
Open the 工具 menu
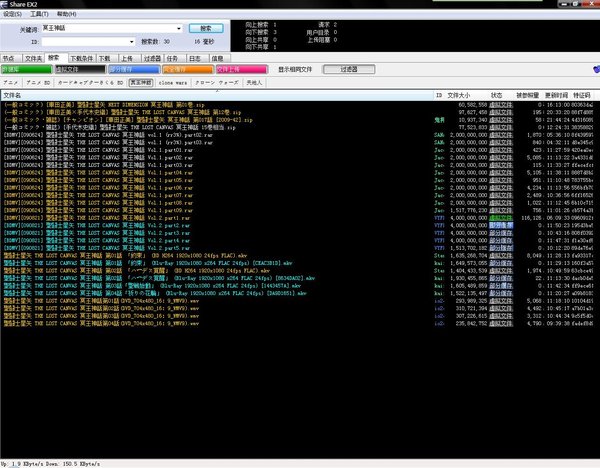[39, 15]
